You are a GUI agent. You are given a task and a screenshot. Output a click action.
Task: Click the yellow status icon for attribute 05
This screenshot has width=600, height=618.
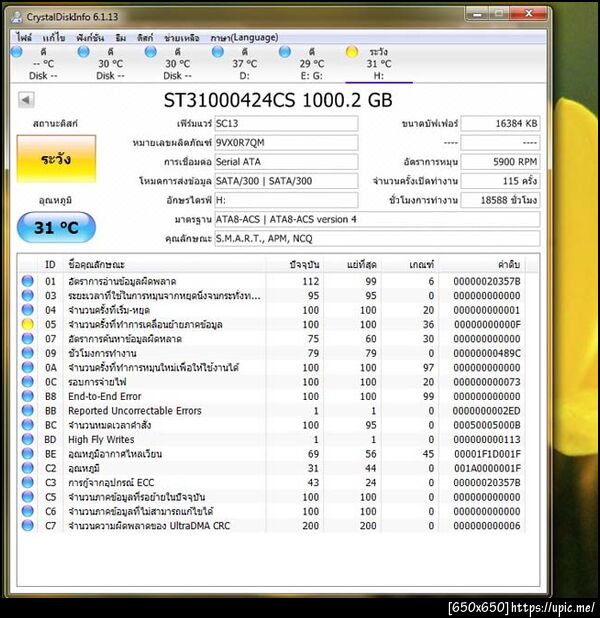coord(28,324)
